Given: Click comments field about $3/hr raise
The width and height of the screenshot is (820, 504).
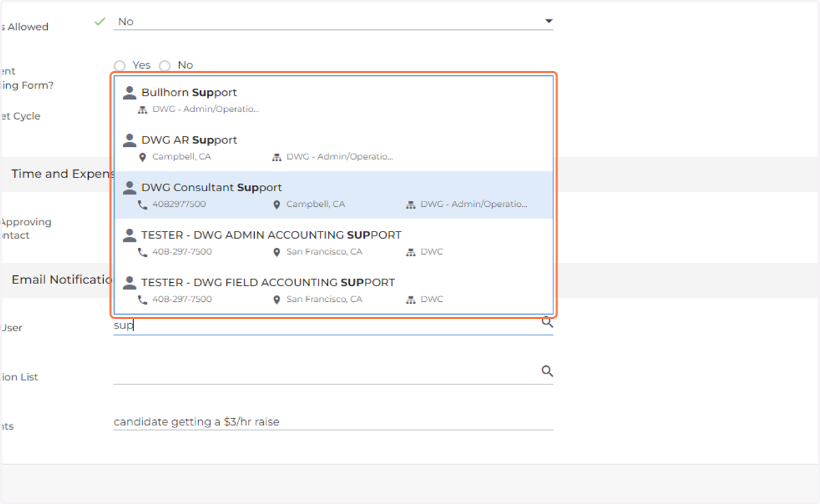Looking at the screenshot, I should [x=333, y=422].
